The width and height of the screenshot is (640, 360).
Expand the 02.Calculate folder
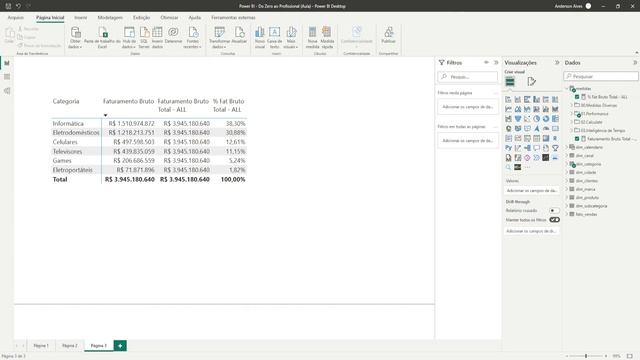(x=571, y=122)
